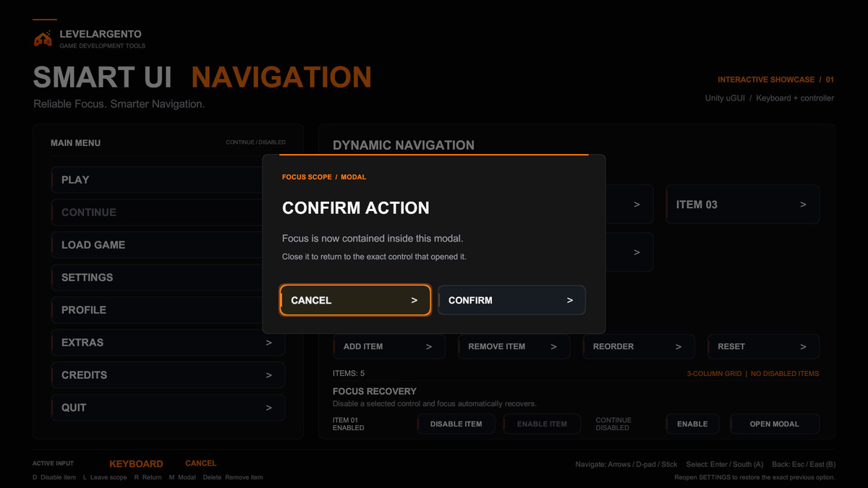Open the CREDITS menu entry
The height and width of the screenshot is (488, 868).
168,375
